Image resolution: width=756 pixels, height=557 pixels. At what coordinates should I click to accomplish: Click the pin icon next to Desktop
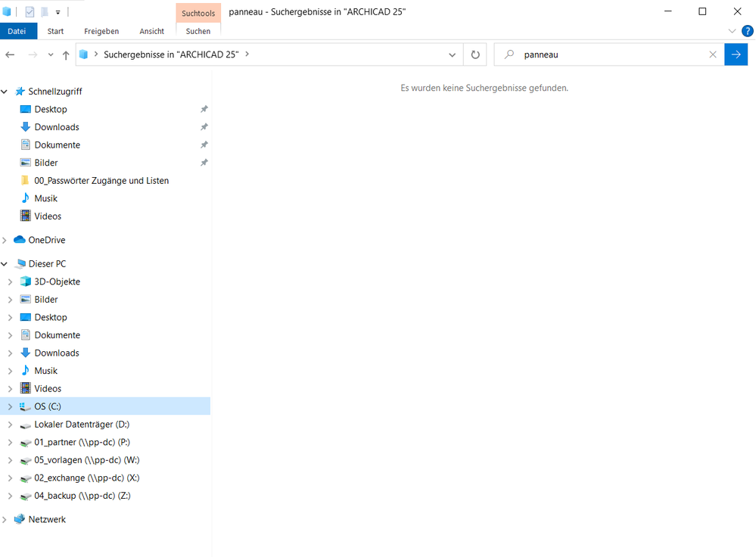pyautogui.click(x=204, y=110)
